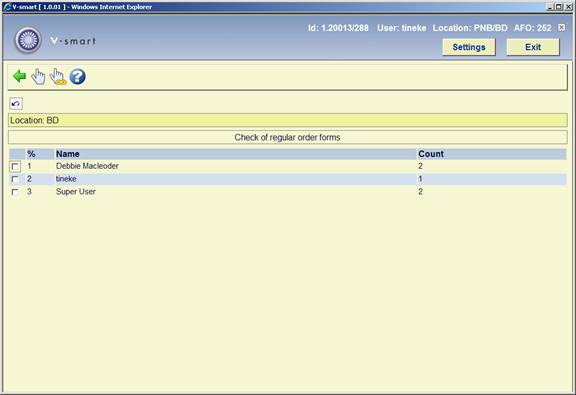Minimize the Internet Explorer window
The image size is (576, 395).
click(550, 7)
